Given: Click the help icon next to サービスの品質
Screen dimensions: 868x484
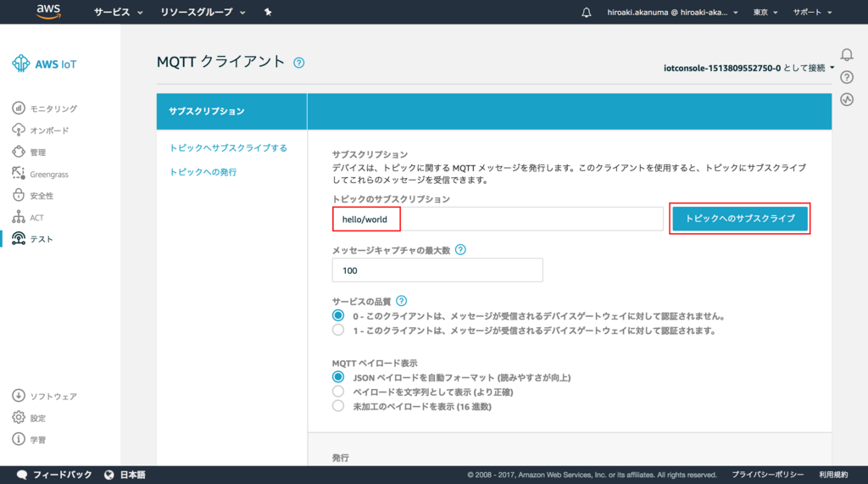Looking at the screenshot, I should point(401,301).
